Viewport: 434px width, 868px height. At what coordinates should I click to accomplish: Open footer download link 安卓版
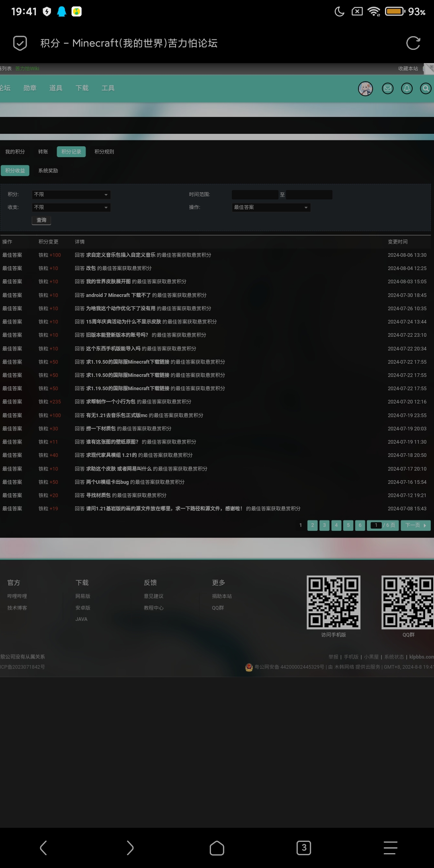click(x=83, y=608)
